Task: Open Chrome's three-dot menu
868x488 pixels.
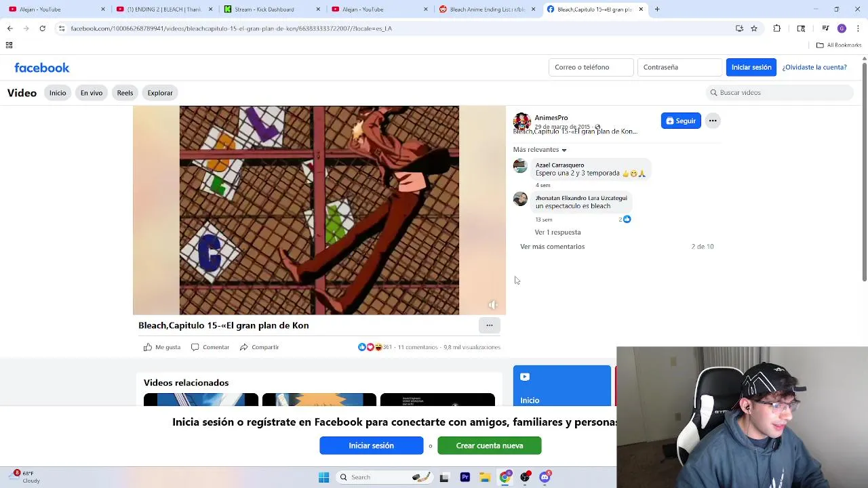Action: (x=858, y=28)
